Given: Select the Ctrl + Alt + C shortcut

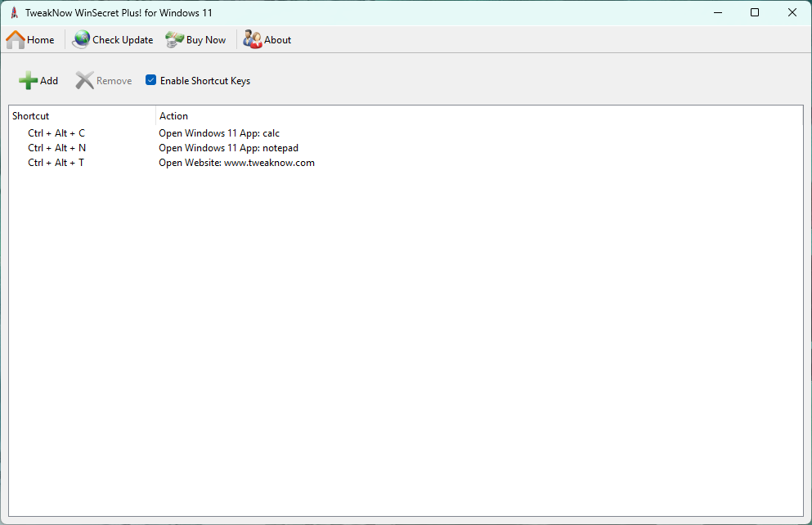Looking at the screenshot, I should point(56,133).
